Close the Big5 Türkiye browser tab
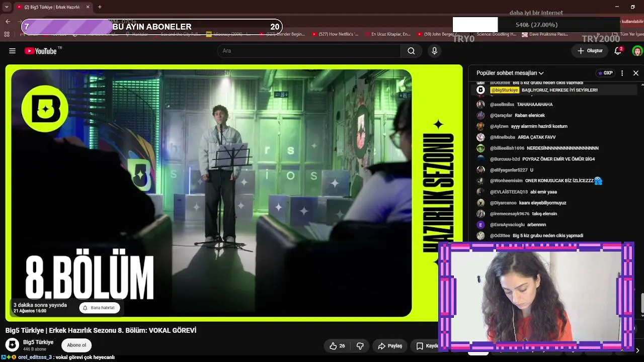 88,7
